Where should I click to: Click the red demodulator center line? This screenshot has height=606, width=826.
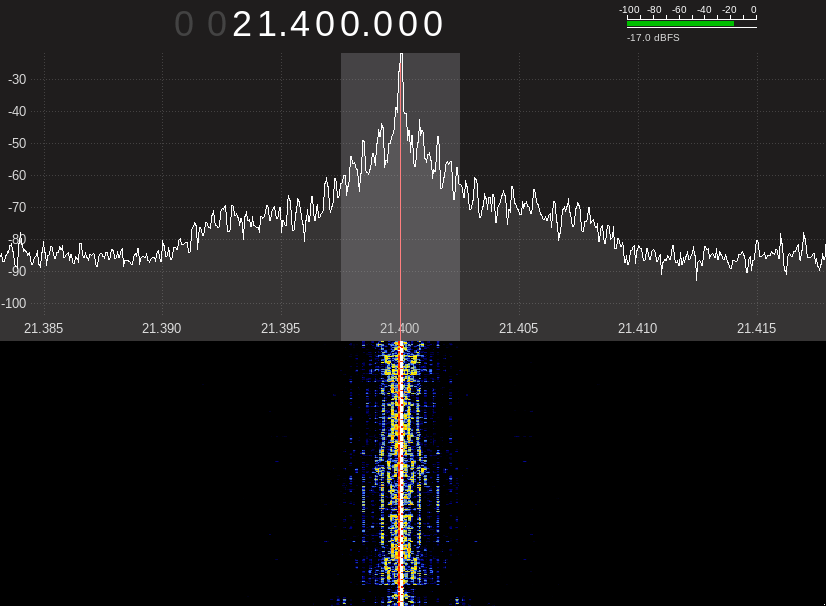pyautogui.click(x=400, y=200)
